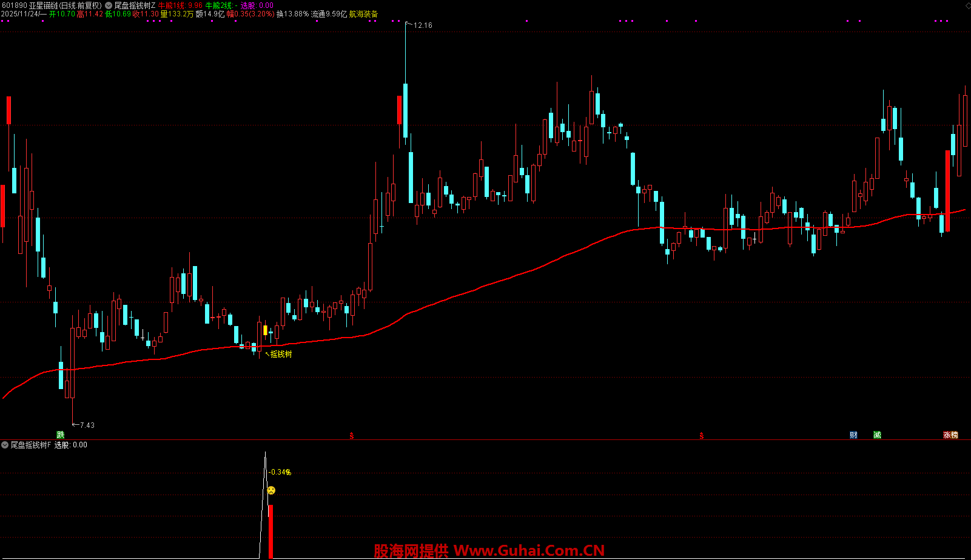The height and width of the screenshot is (560, 971).
Task: Click the 12.16 high price label
Action: click(x=422, y=25)
